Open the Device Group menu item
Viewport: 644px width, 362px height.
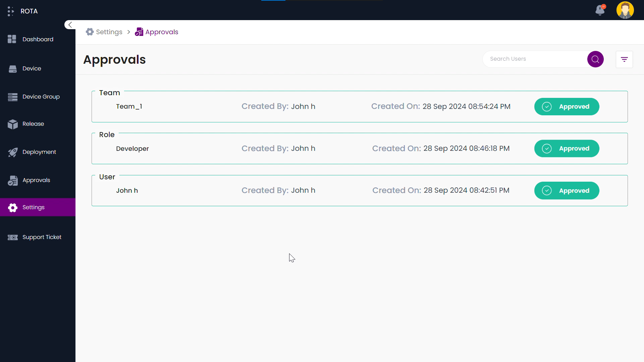pos(41,97)
